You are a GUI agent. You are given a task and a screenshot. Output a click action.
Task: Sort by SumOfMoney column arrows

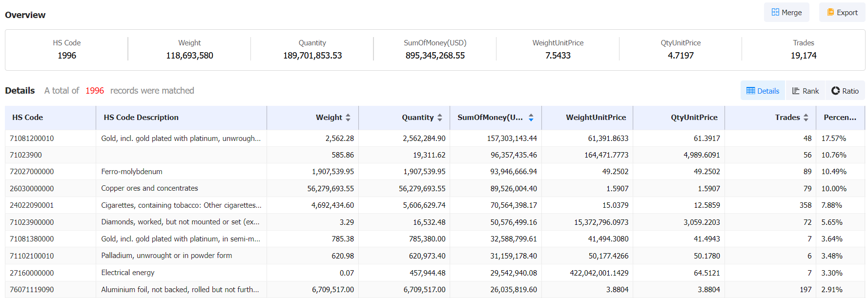tap(531, 118)
